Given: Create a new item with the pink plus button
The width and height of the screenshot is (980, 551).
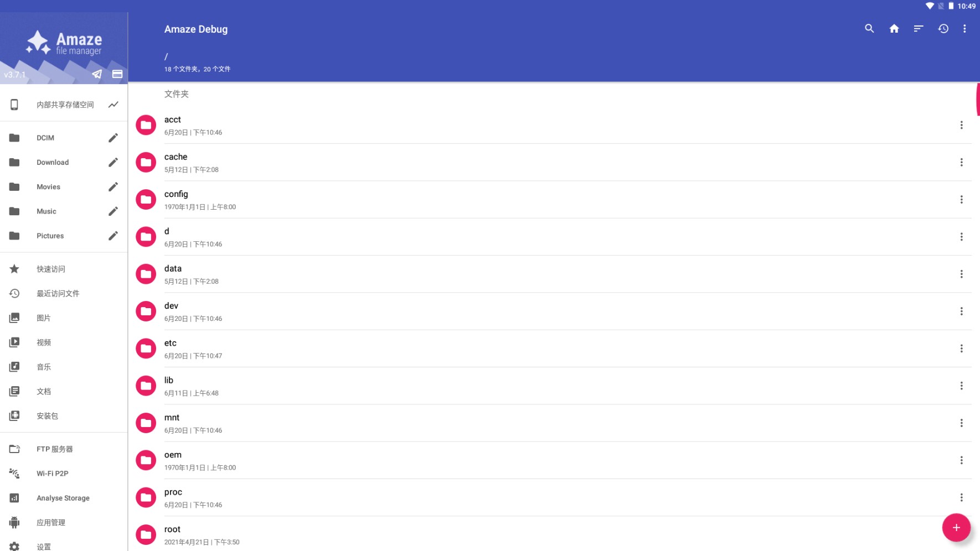Looking at the screenshot, I should pos(956,527).
